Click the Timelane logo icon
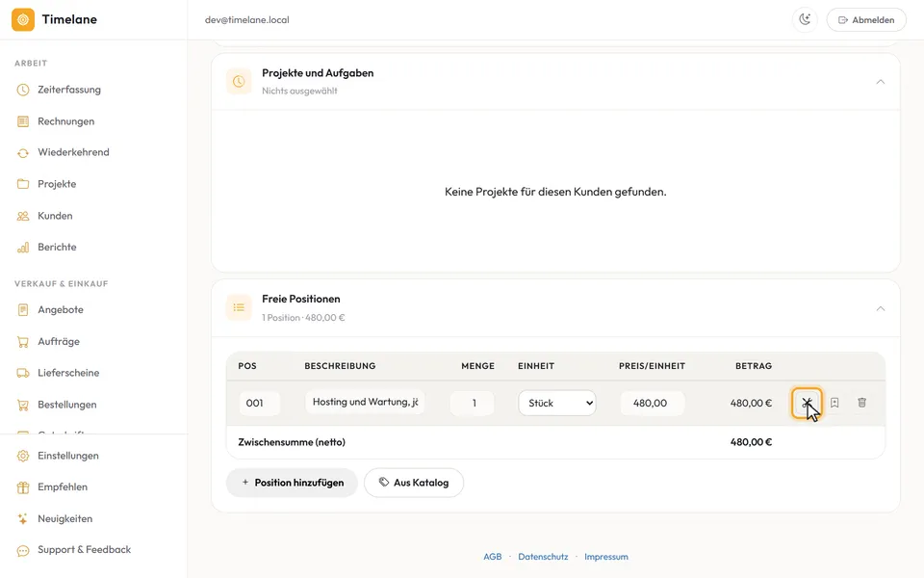 click(23, 19)
